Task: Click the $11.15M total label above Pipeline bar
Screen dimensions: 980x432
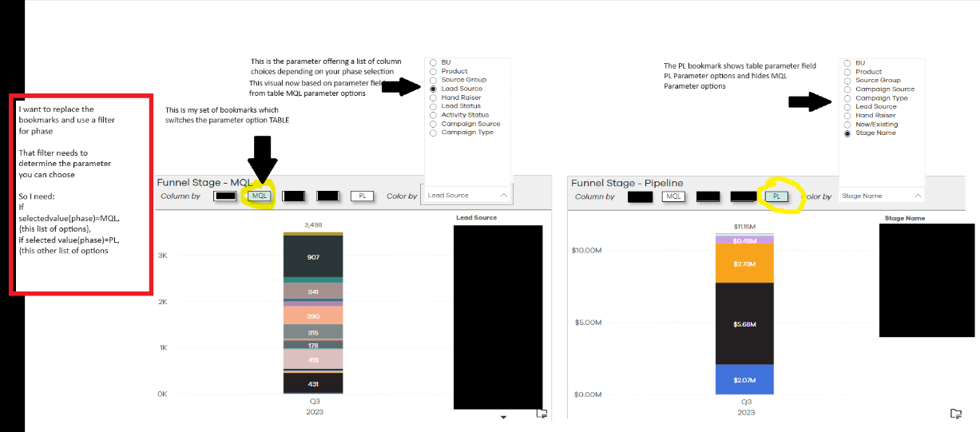Action: [x=746, y=226]
